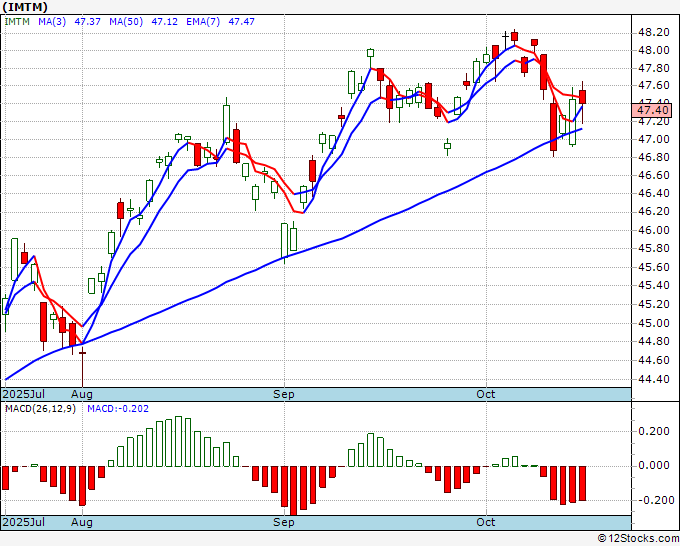Select the 0.000 MACD axis label
Viewport: 680px width, 546px height.
point(654,465)
